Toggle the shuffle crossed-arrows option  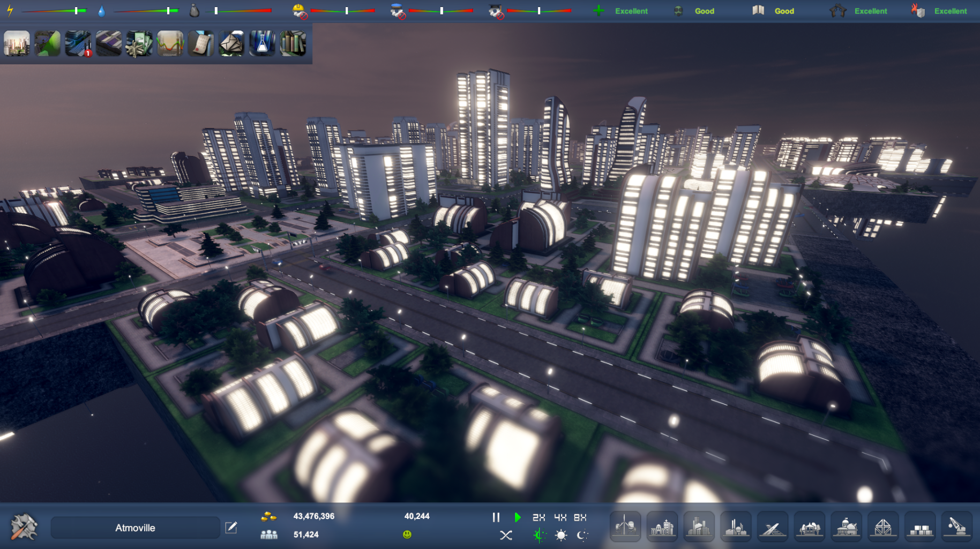[x=506, y=535]
